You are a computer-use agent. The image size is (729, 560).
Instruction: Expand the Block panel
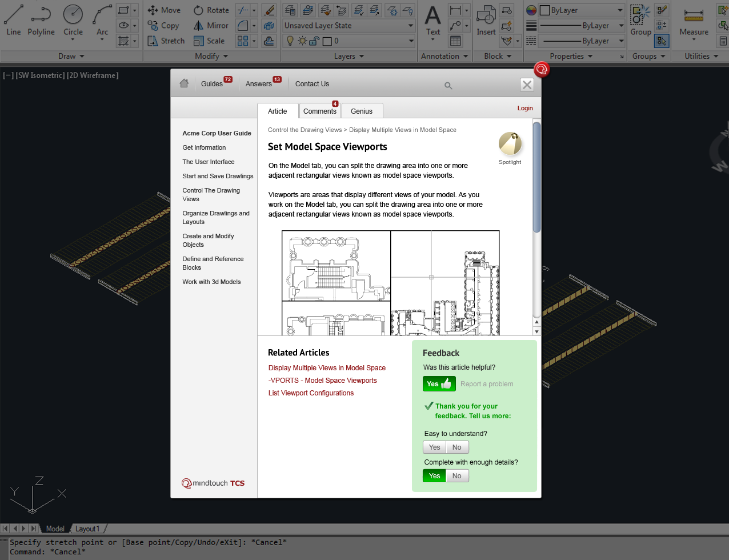point(498,56)
